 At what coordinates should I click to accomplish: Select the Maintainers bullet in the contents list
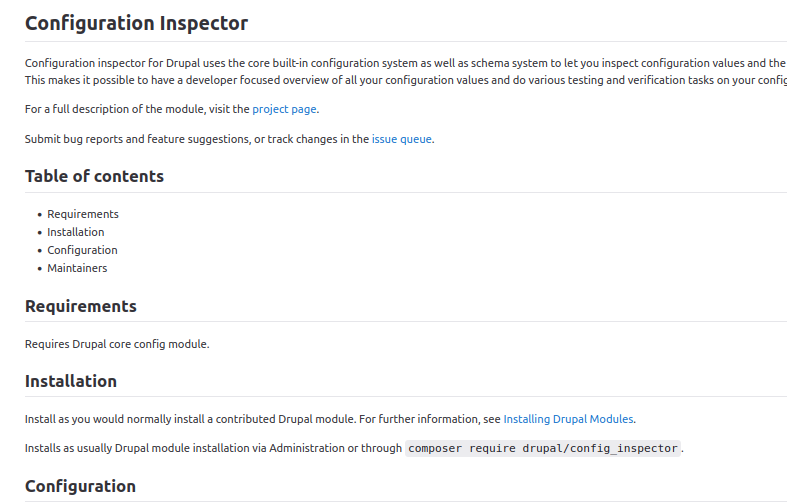pyautogui.click(x=77, y=268)
